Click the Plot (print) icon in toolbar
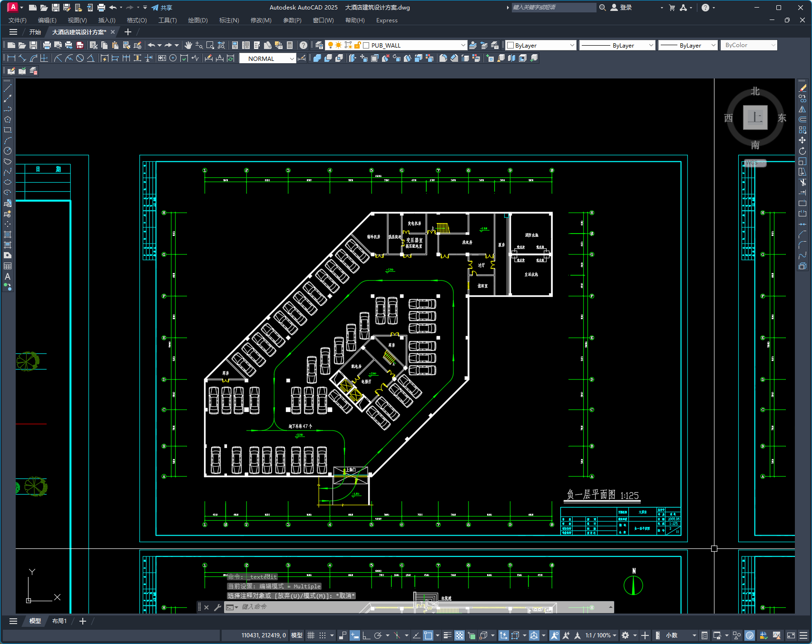This screenshot has height=644, width=812. pos(47,45)
